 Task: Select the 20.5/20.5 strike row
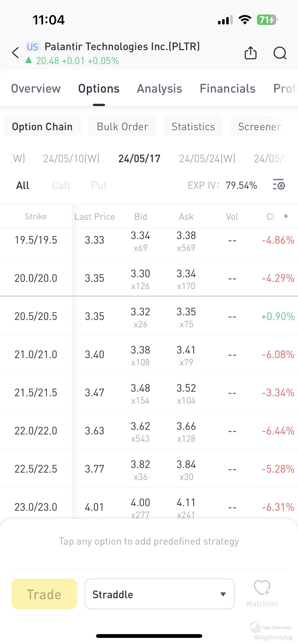coord(36,316)
